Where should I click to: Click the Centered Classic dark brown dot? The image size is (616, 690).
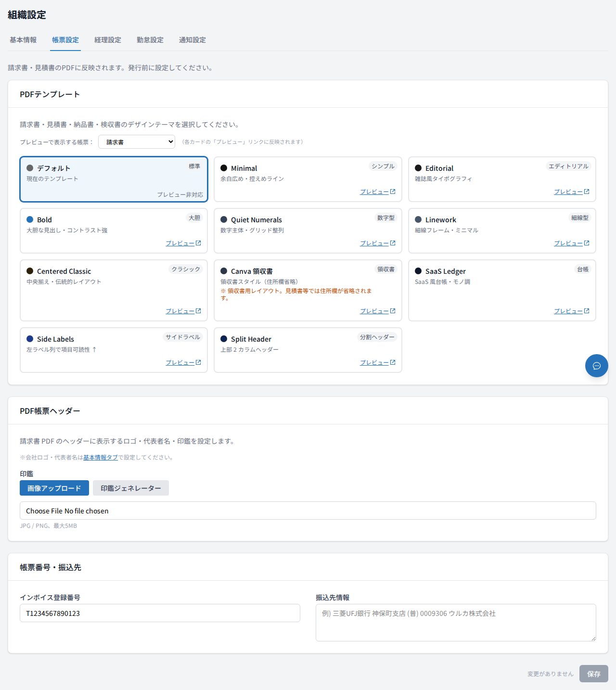[x=30, y=271]
